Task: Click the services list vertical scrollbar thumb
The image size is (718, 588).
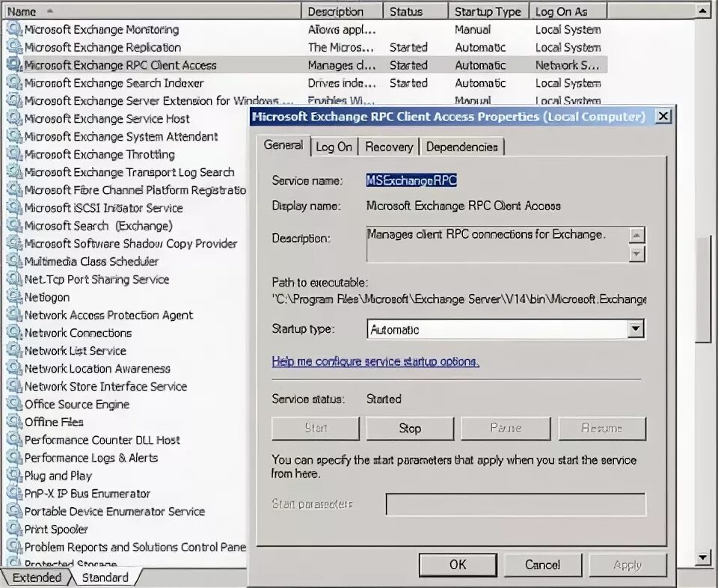Action: tap(702, 290)
